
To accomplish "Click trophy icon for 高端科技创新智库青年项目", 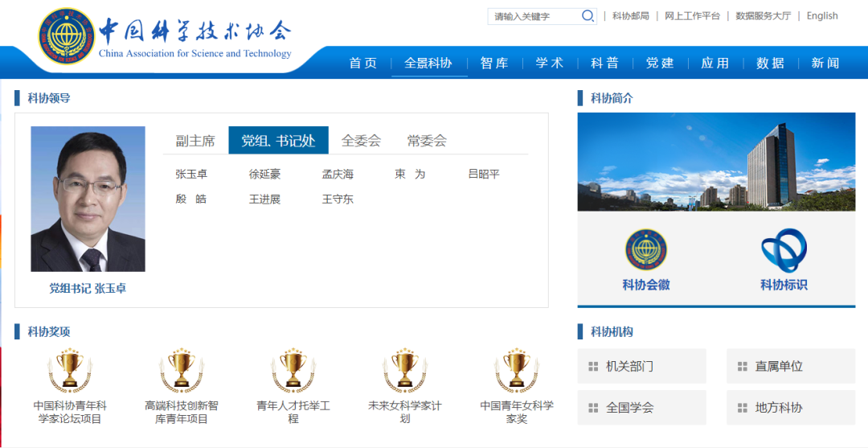I will pos(182,371).
